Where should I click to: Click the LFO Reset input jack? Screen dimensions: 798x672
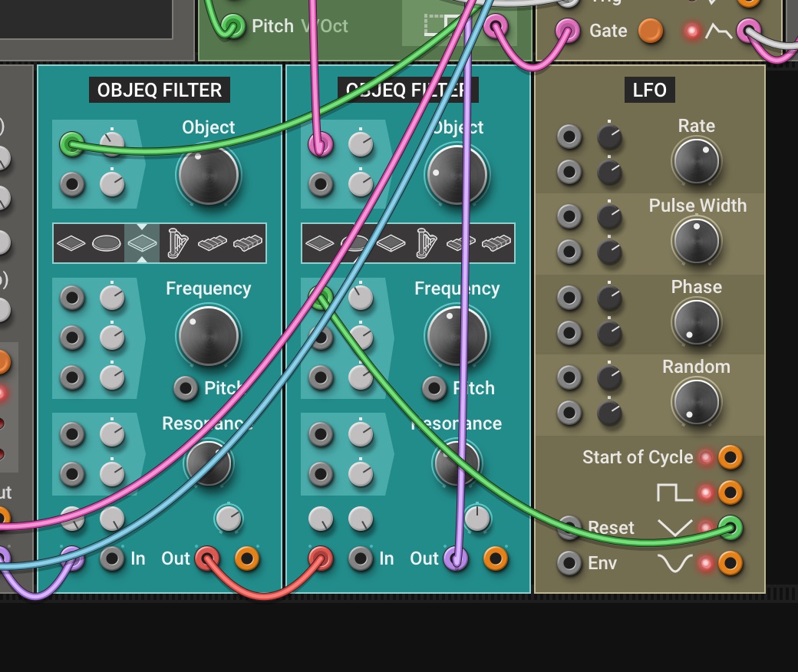coord(569,528)
